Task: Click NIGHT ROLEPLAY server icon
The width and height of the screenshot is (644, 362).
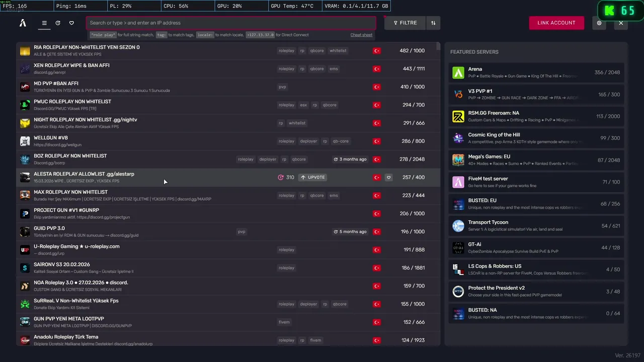Action: (x=25, y=123)
